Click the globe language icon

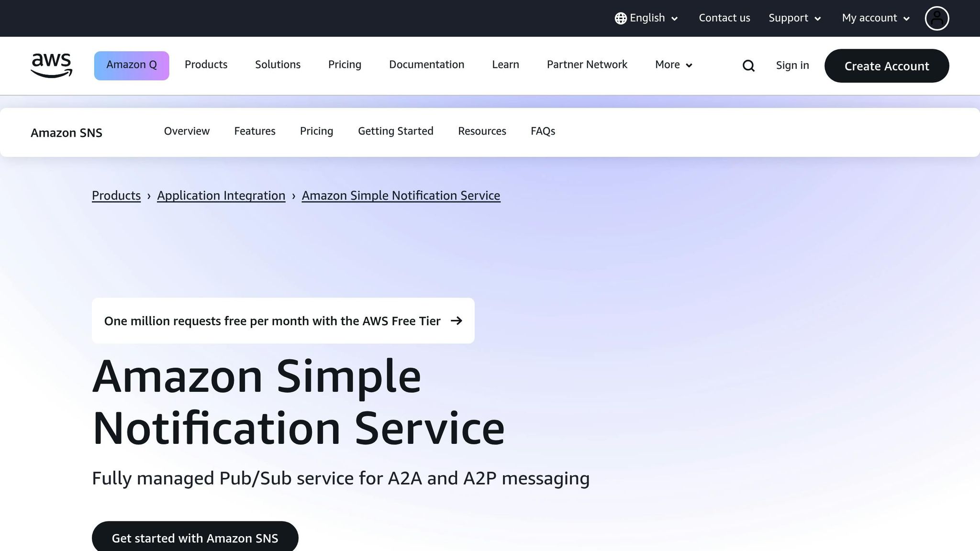pyautogui.click(x=621, y=18)
